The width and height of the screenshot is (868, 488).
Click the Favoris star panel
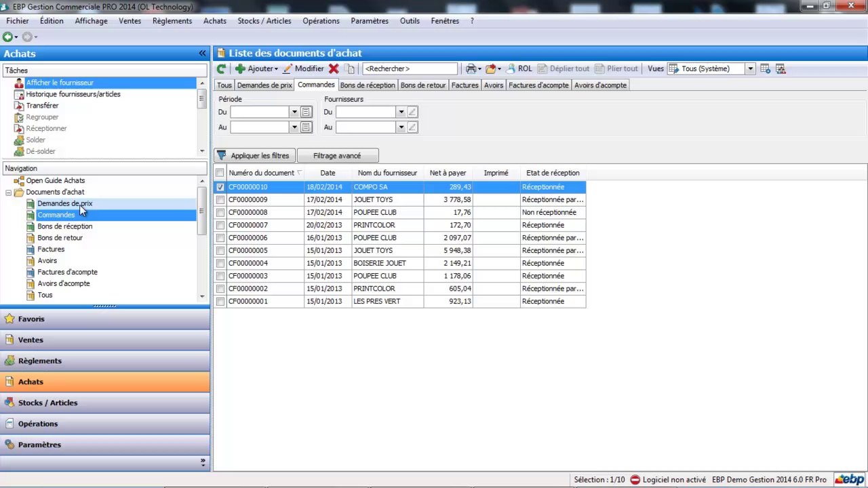tap(104, 319)
